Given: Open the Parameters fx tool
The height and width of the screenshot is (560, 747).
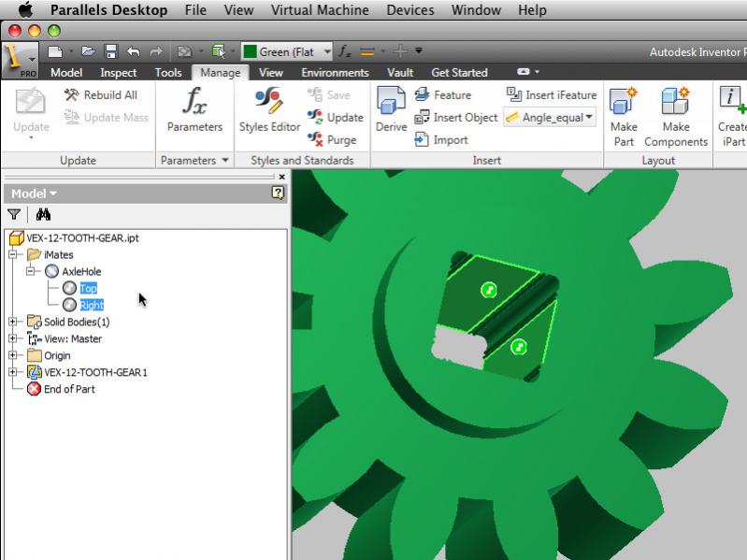Looking at the screenshot, I should pos(194,109).
